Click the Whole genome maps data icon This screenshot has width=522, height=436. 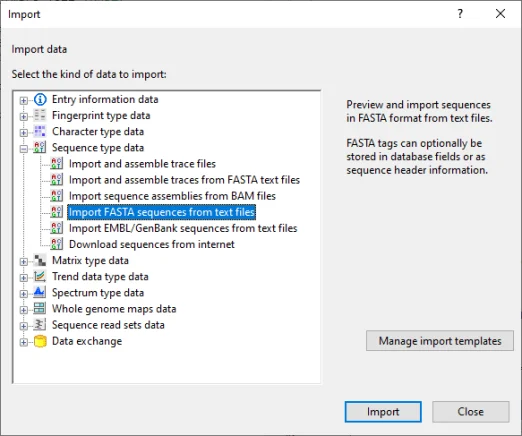[x=40, y=309]
